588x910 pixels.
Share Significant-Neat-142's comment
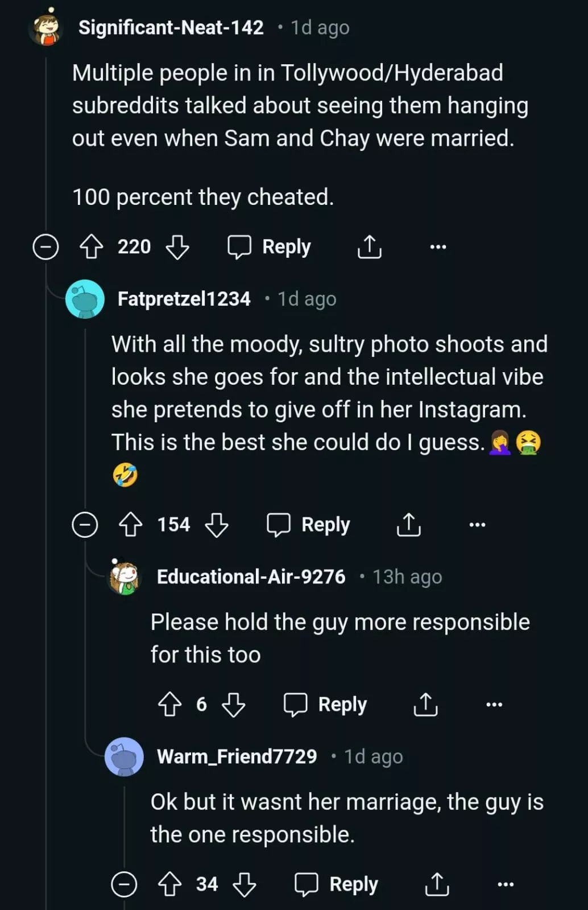pos(369,247)
